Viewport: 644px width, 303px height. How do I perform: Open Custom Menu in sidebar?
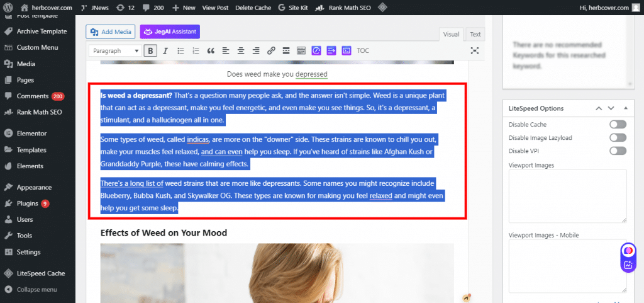point(38,47)
